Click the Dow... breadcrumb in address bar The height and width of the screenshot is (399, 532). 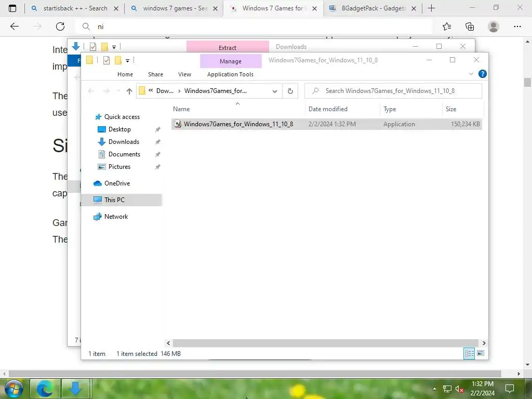(x=165, y=91)
